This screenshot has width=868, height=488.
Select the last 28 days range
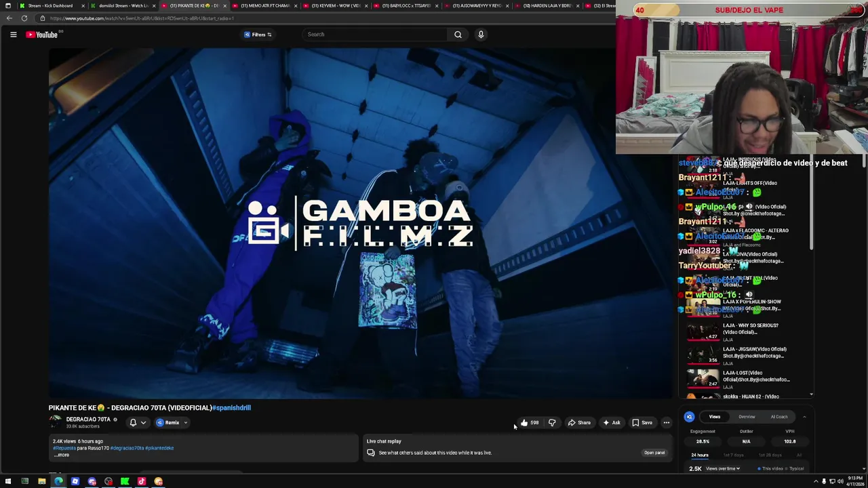coord(770,455)
